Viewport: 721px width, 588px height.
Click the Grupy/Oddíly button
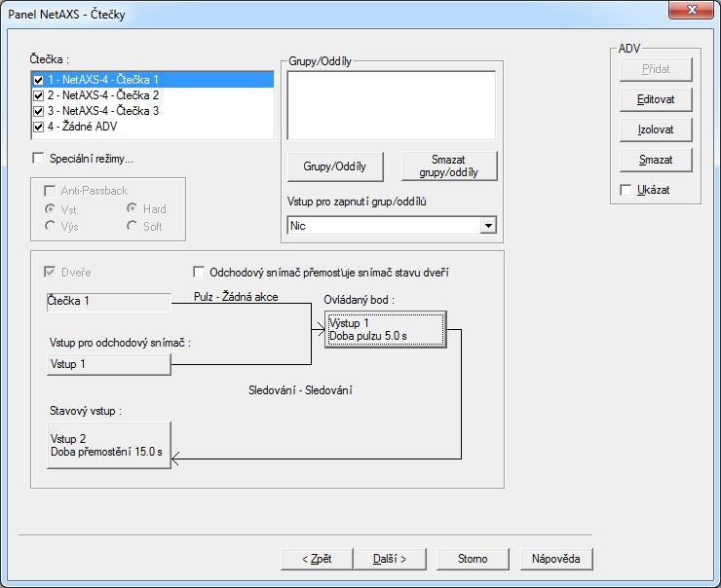click(335, 166)
